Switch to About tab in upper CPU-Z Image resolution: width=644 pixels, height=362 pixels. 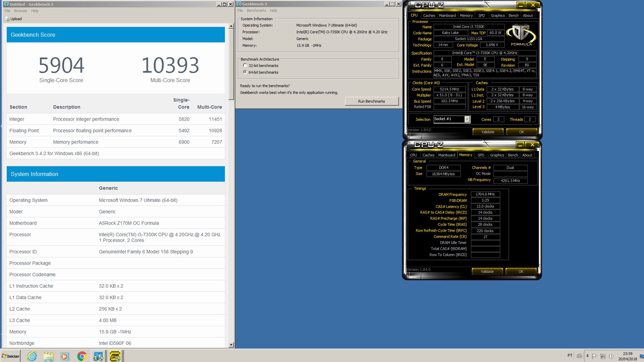pos(528,15)
